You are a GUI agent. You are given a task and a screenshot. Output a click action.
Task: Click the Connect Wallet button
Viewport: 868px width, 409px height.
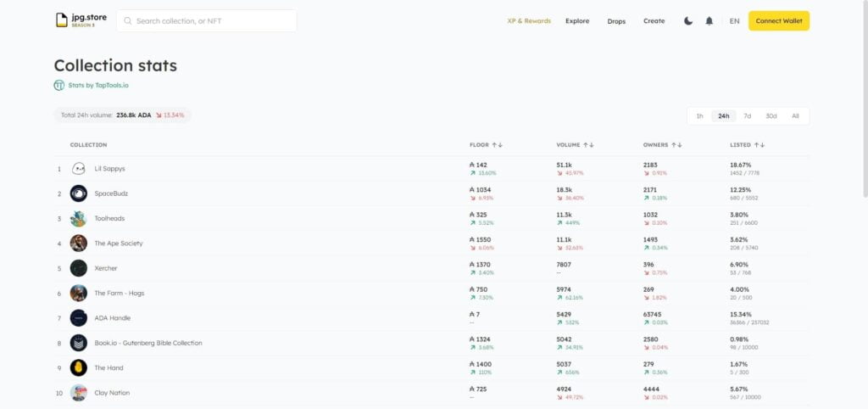[779, 21]
